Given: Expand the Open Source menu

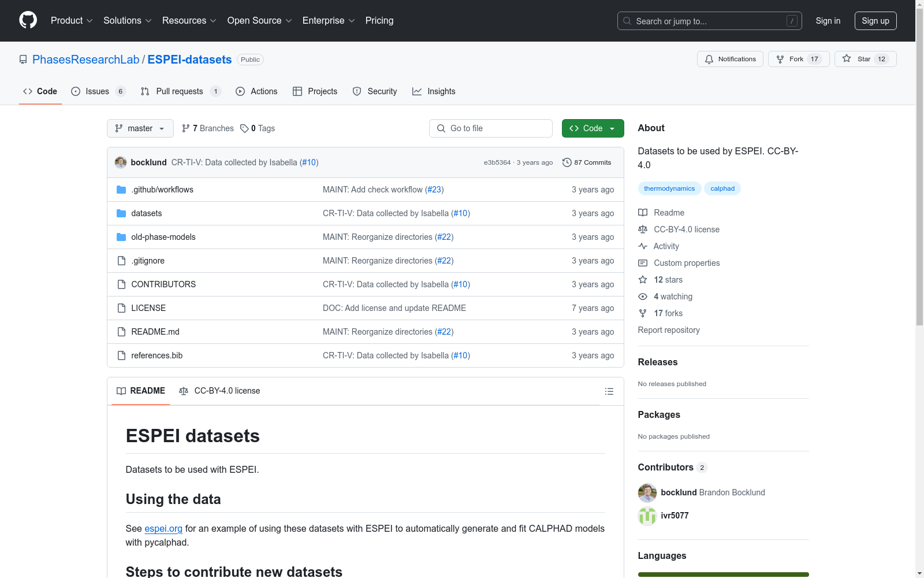Looking at the screenshot, I should (x=260, y=20).
